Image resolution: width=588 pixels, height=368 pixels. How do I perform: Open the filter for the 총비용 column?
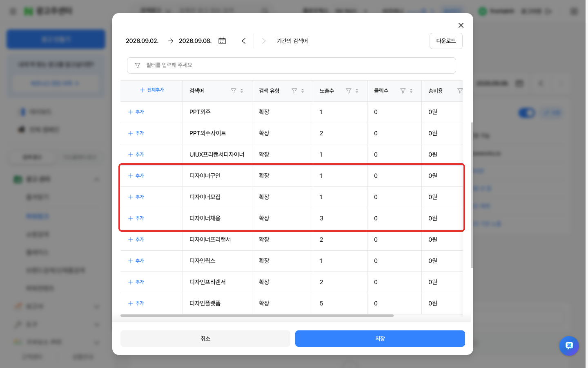[460, 91]
